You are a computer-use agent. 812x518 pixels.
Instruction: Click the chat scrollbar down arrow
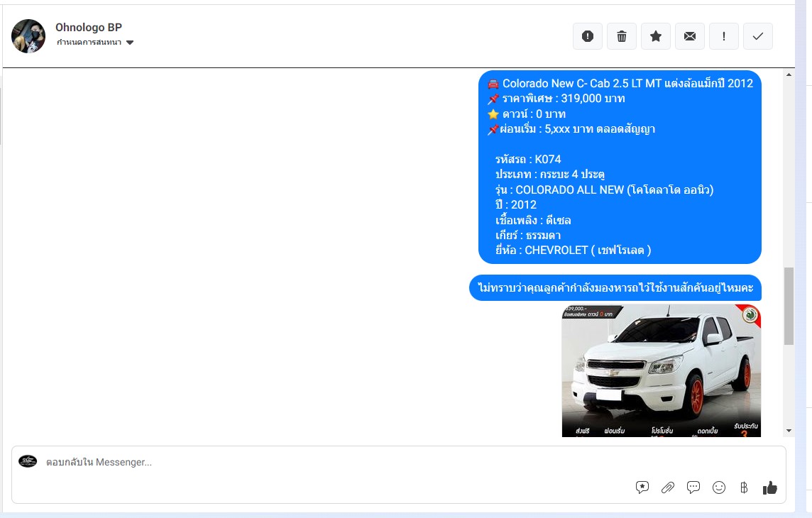[x=789, y=431]
